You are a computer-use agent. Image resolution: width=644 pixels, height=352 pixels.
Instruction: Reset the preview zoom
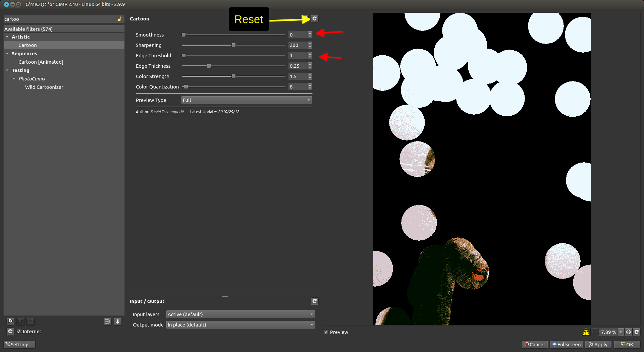636,332
